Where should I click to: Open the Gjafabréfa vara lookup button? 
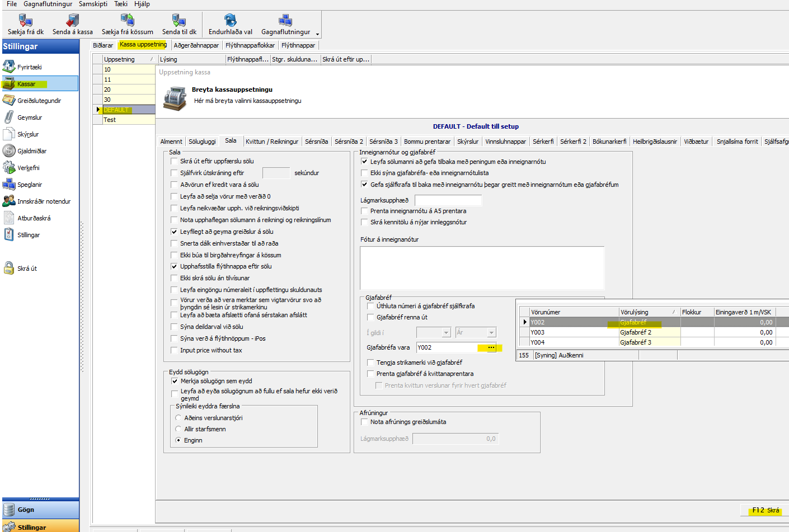[x=491, y=347]
